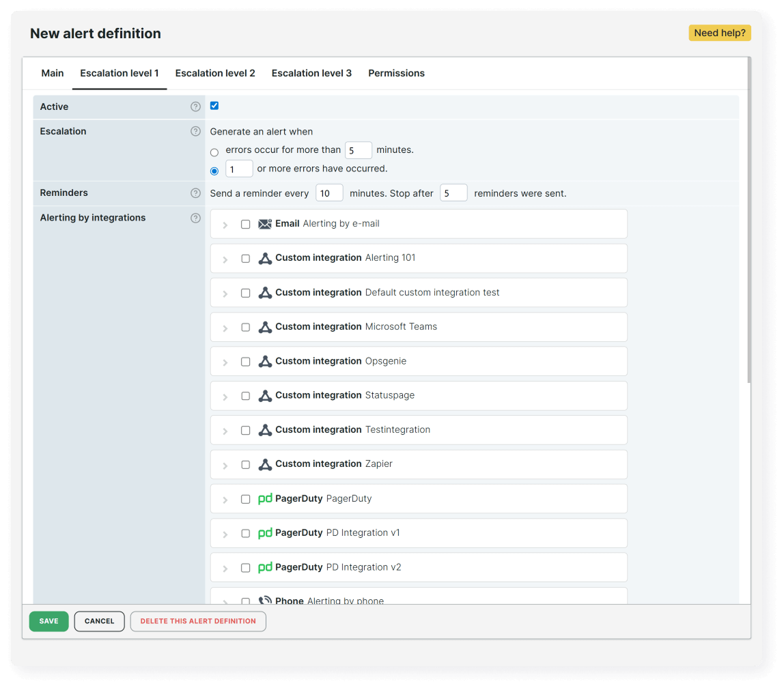
Task: Open the help tooltip for Alerting by integrations
Action: [195, 217]
